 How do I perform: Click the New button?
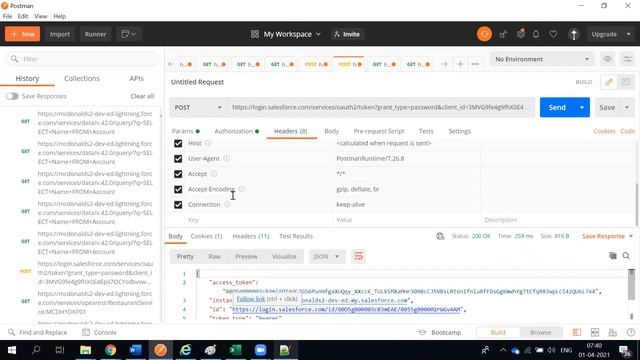point(22,34)
